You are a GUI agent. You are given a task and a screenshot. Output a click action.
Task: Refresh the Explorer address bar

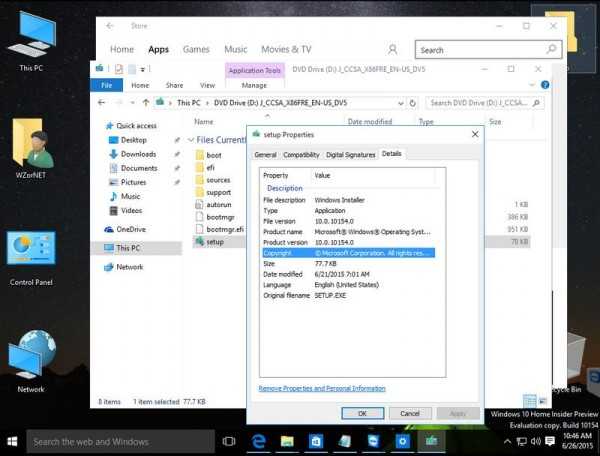412,103
